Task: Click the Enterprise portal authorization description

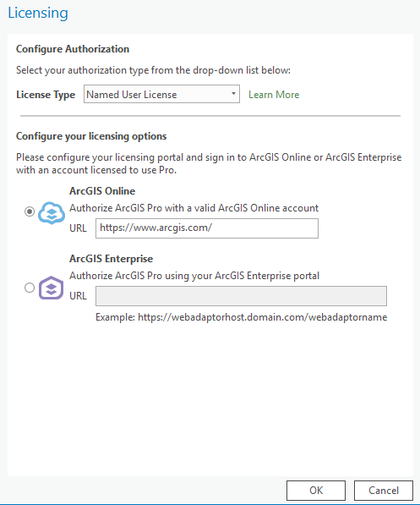Action: tap(194, 276)
